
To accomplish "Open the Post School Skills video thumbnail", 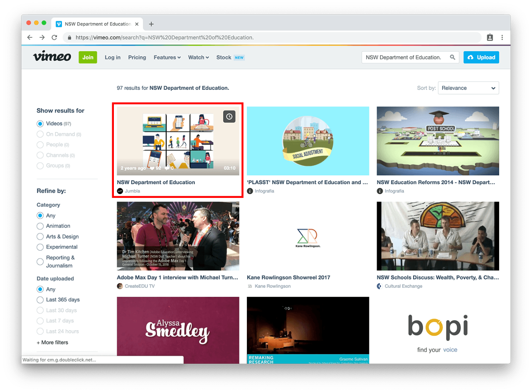I will 438,141.
